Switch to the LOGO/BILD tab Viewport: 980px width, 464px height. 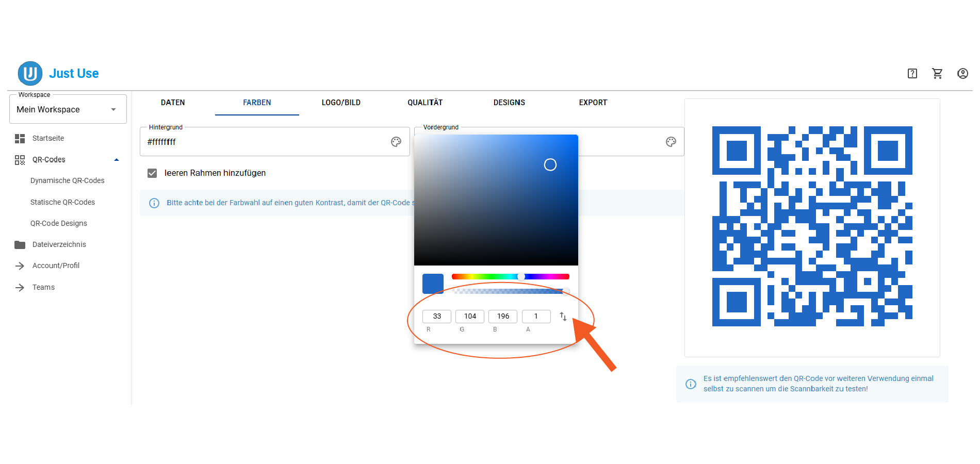[x=341, y=103]
